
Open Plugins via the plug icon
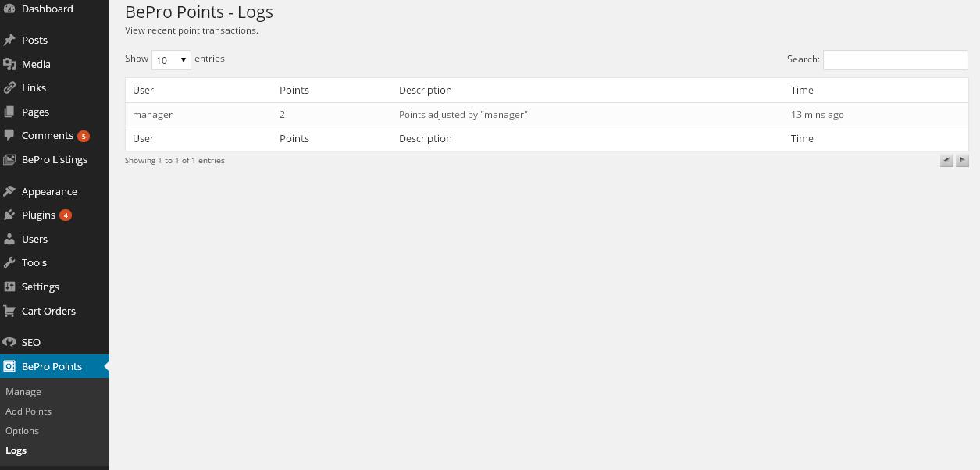tap(9, 215)
